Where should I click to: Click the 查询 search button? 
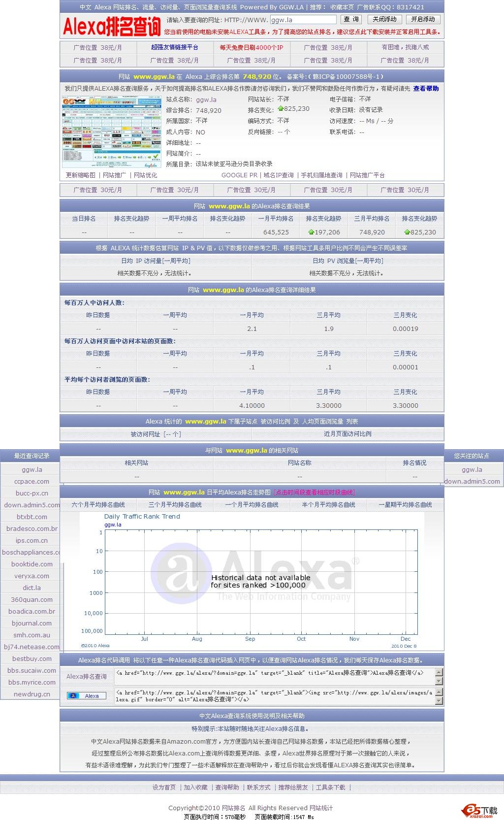[351, 19]
